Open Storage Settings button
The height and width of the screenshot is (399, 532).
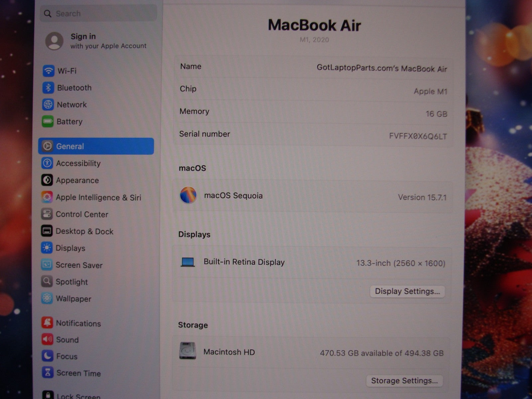pos(404,380)
